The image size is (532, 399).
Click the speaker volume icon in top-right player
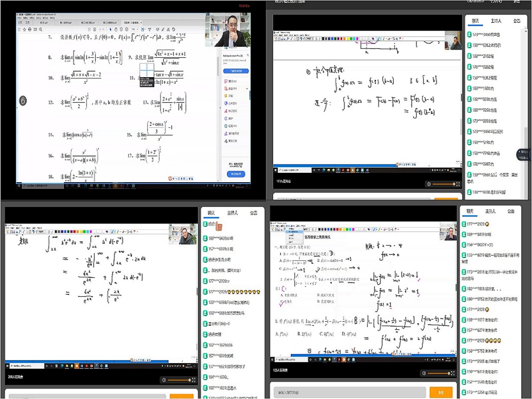[x=428, y=184]
